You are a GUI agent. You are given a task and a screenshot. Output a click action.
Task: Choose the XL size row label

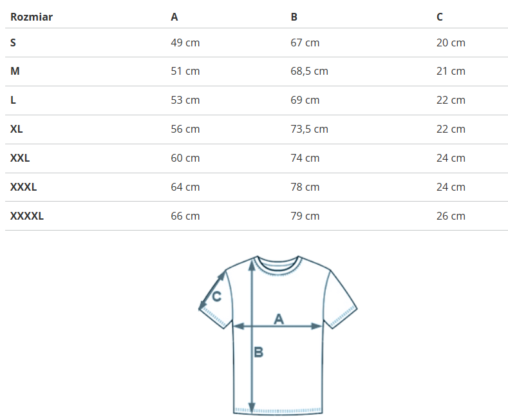click(x=17, y=129)
